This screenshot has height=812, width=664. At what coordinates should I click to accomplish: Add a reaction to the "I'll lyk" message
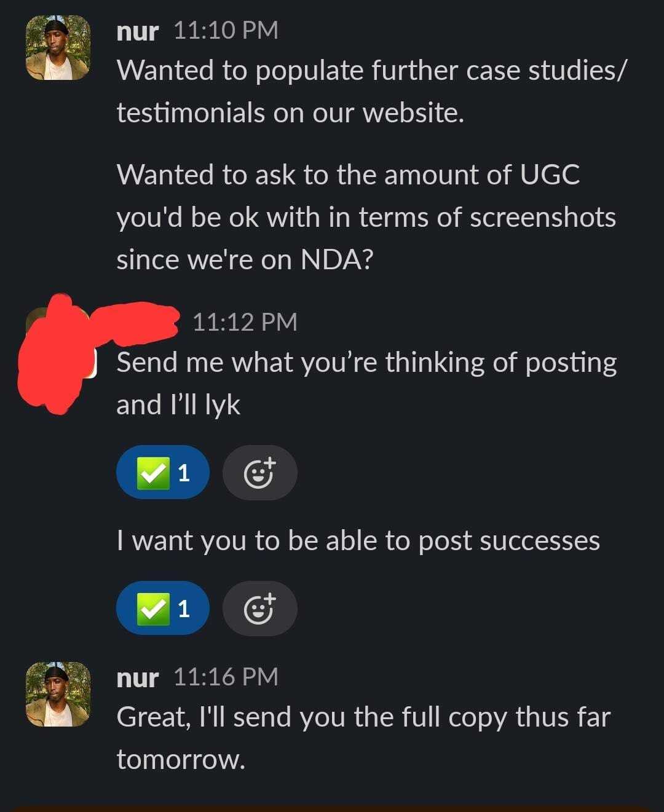(x=259, y=473)
